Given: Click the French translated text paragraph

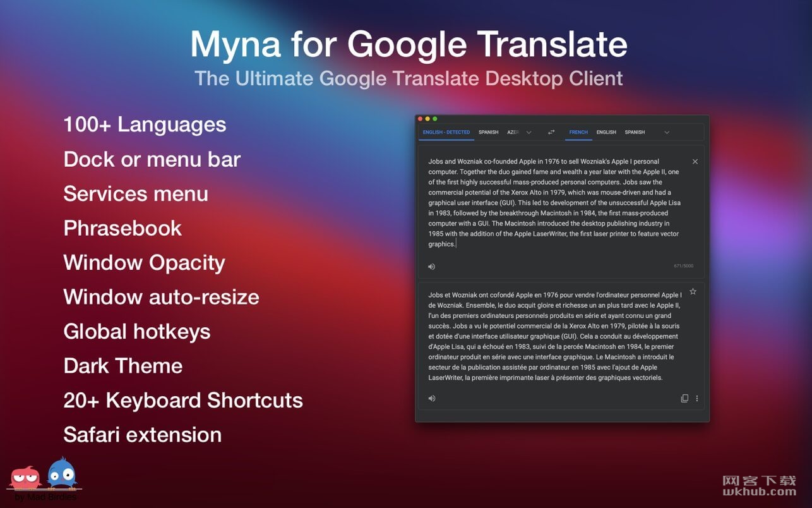Looking at the screenshot, I should pos(555,336).
